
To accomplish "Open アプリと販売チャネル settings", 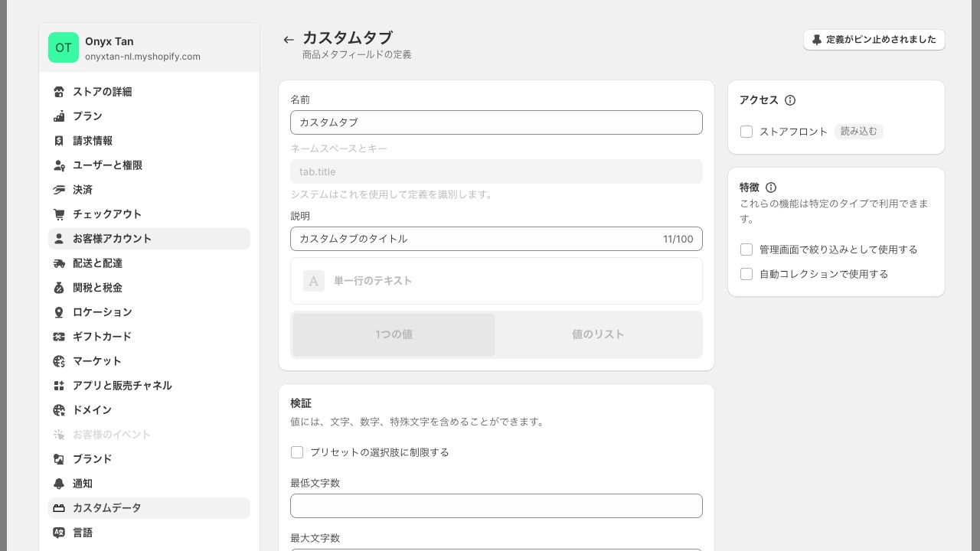I will point(149,386).
